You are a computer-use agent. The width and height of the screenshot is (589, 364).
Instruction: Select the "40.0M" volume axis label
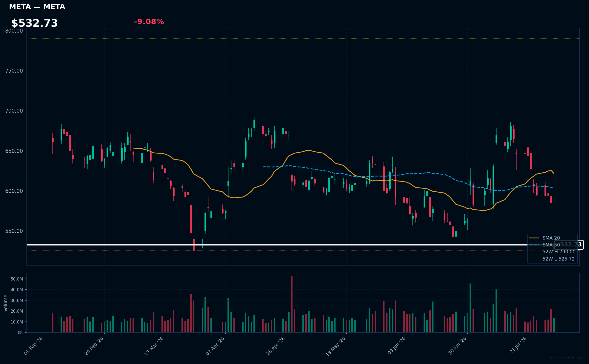click(17, 290)
